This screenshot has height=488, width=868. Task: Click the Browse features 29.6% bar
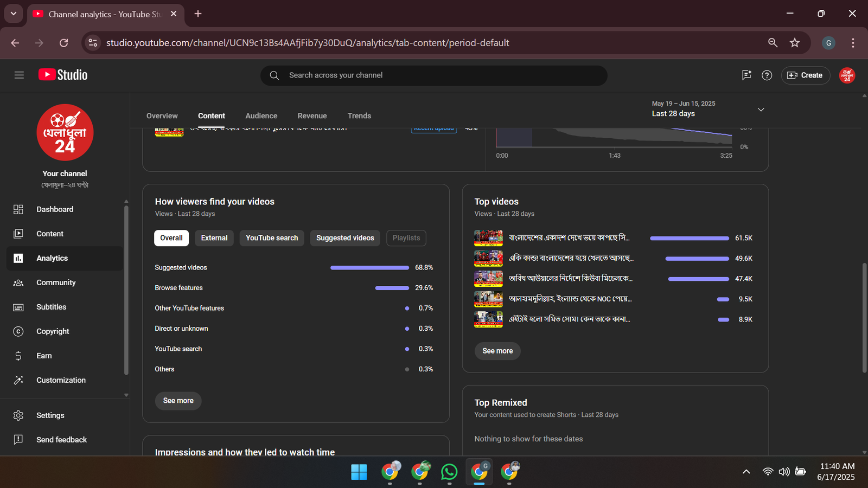point(392,288)
